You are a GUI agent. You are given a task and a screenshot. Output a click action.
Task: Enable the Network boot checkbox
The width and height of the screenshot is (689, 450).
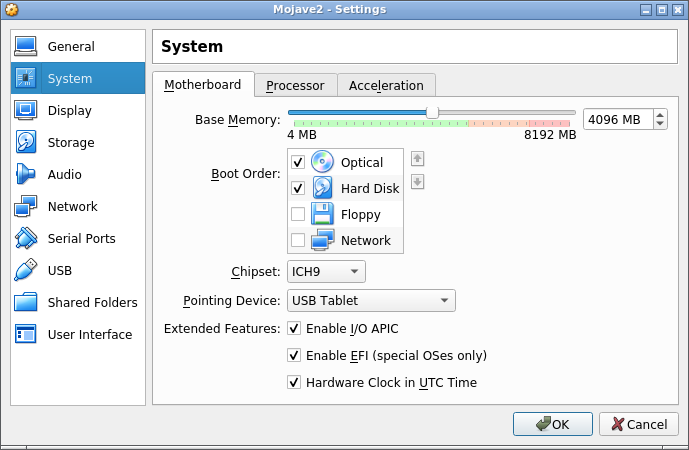pyautogui.click(x=298, y=240)
